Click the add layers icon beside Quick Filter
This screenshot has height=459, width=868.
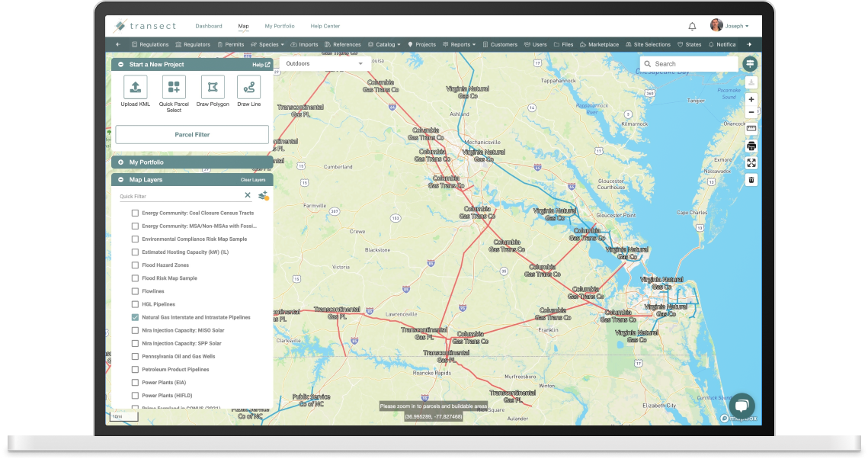tap(263, 195)
